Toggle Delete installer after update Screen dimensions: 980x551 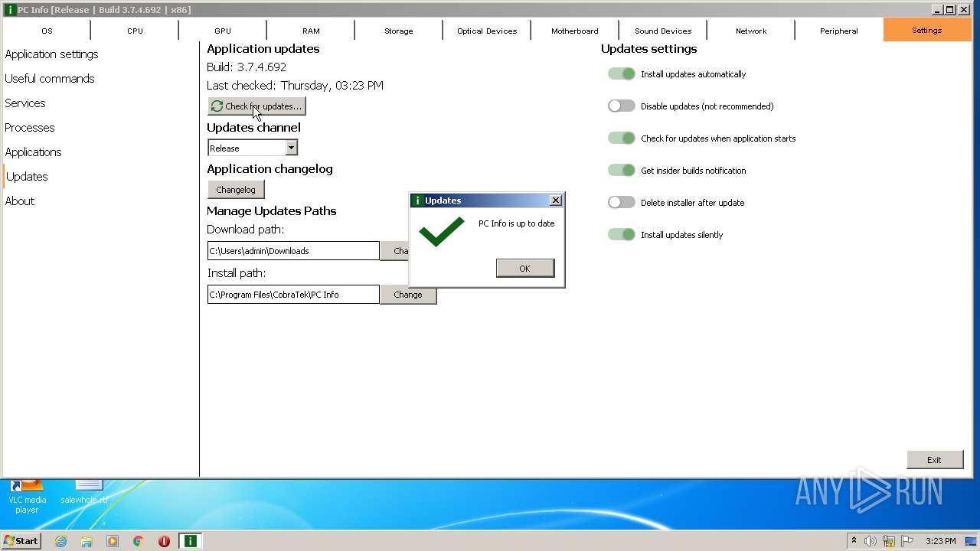(x=622, y=203)
